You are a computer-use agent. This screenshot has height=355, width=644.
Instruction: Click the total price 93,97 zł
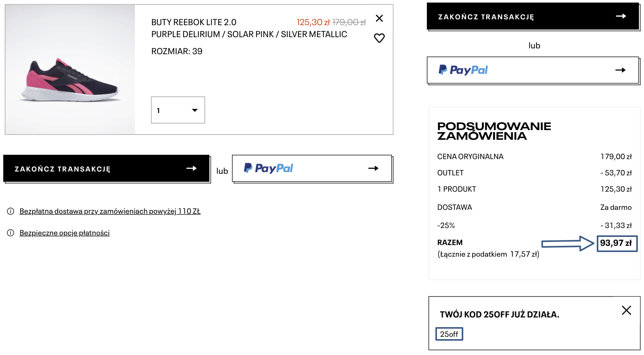pos(616,244)
